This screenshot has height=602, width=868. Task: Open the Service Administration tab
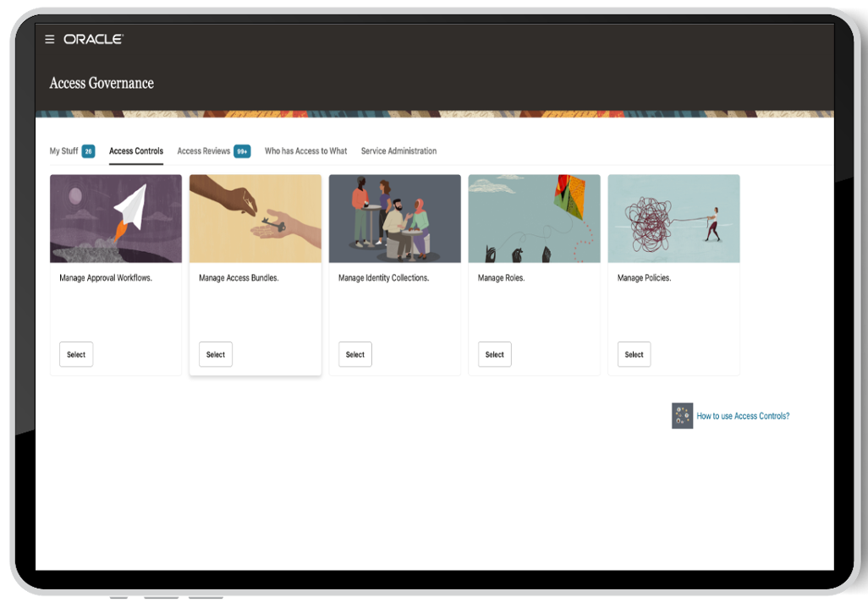[x=398, y=150]
